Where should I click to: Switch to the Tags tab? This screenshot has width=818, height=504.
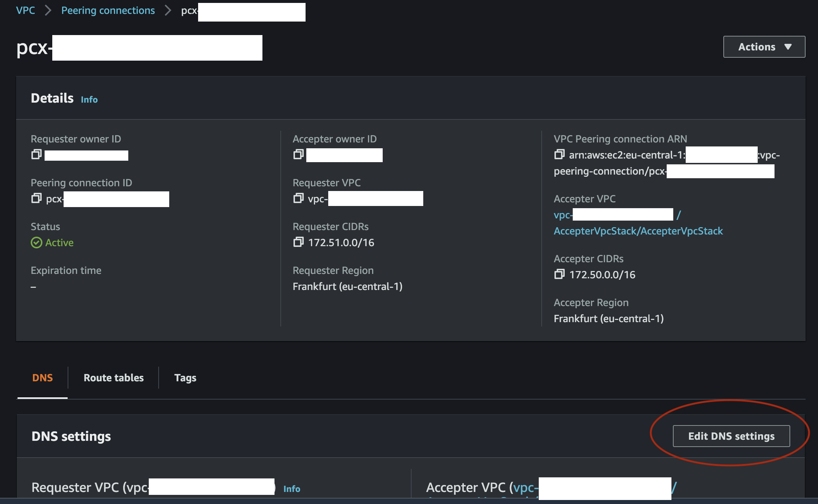[185, 378]
